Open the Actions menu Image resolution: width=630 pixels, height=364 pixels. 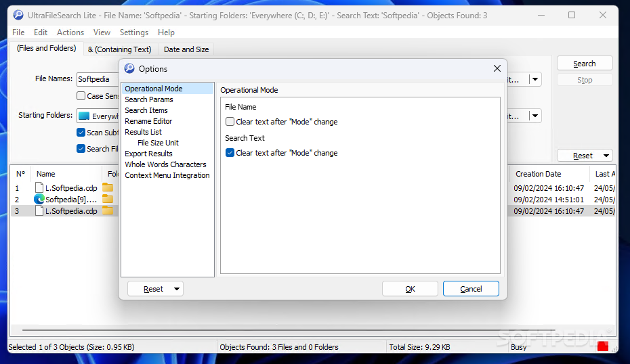coord(70,32)
